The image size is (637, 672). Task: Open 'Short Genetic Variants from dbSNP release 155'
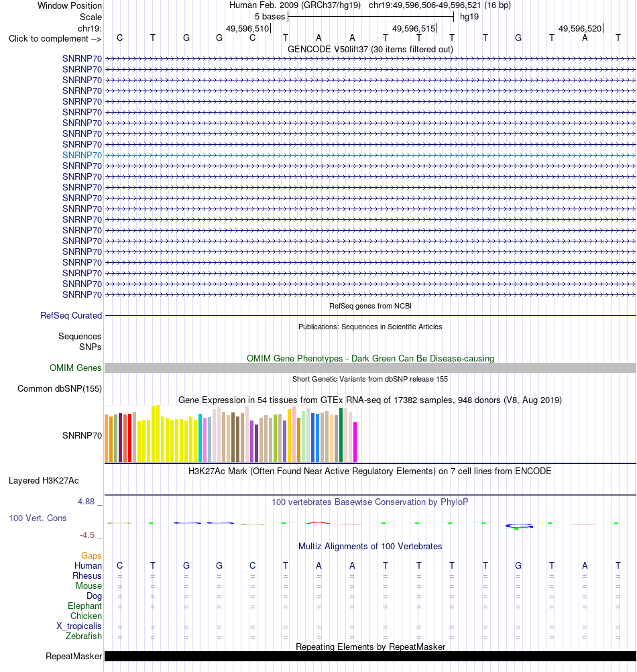370,379
